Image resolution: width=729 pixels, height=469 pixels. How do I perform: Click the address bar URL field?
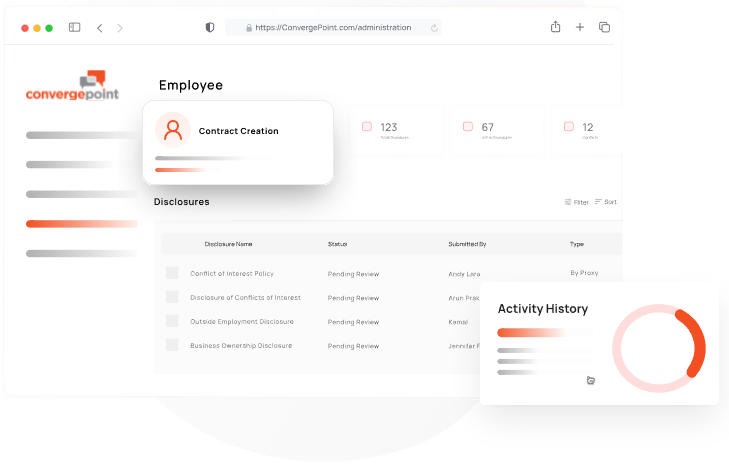333,28
